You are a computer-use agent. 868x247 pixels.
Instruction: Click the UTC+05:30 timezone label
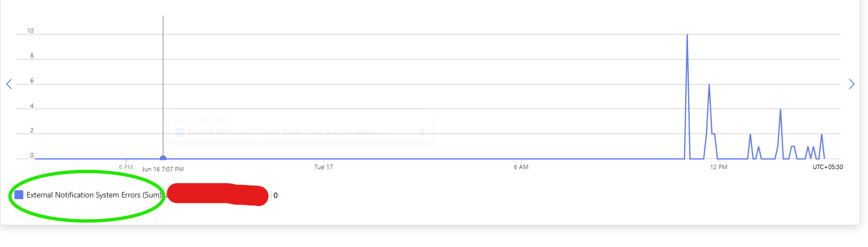coord(828,167)
